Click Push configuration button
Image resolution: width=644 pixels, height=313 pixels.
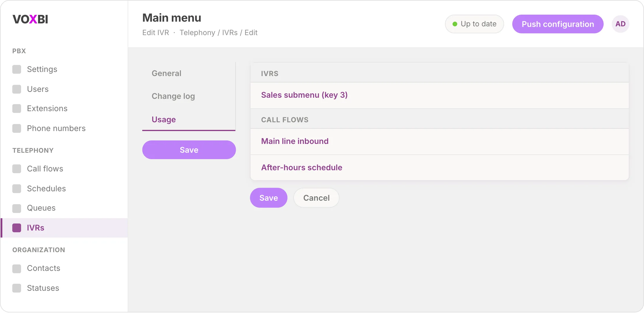point(558,24)
